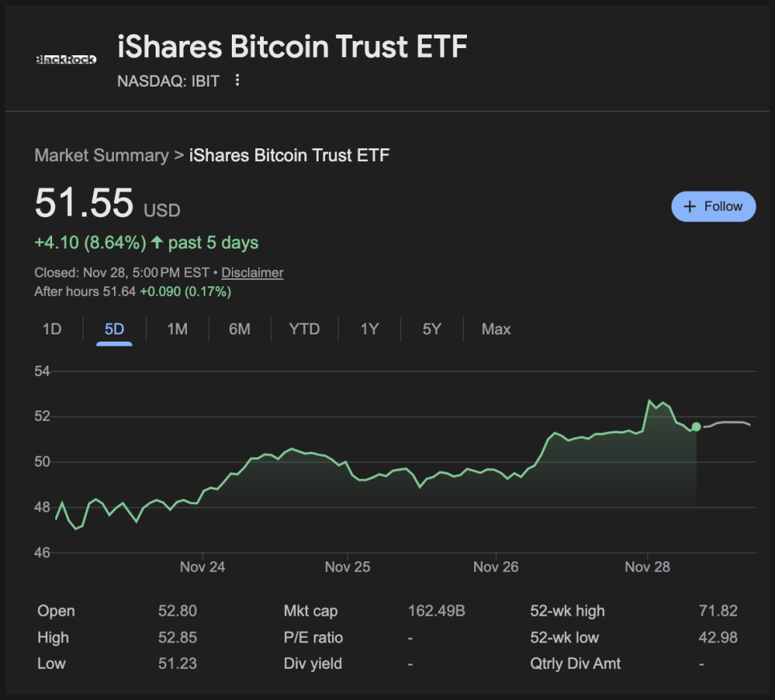Click the green up arrow next to percentage

tap(156, 242)
